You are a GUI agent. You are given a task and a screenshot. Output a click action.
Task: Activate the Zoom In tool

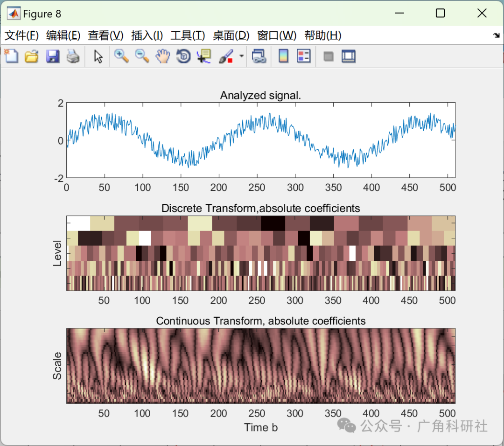pyautogui.click(x=121, y=56)
